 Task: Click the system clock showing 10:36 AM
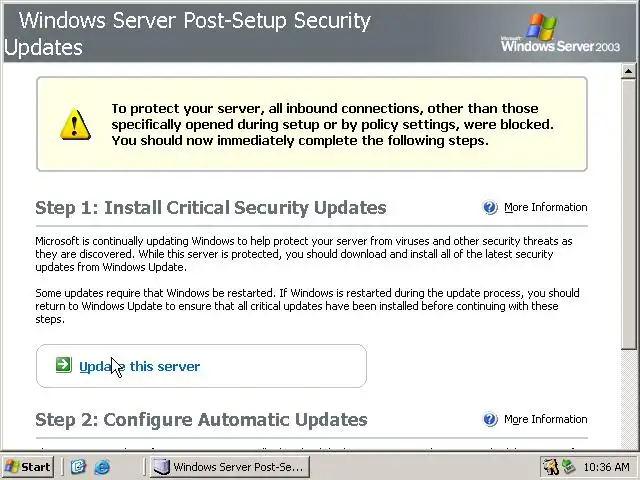[x=606, y=467]
